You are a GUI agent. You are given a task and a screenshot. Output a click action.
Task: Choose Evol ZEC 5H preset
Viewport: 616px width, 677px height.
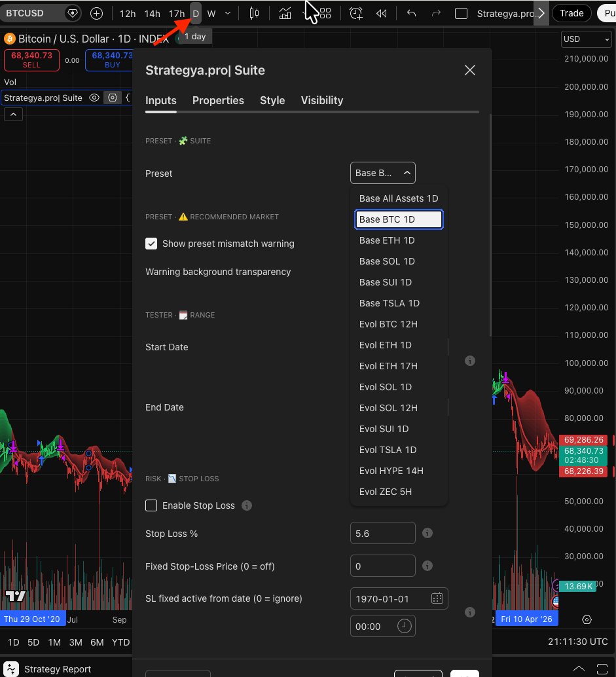(399, 492)
